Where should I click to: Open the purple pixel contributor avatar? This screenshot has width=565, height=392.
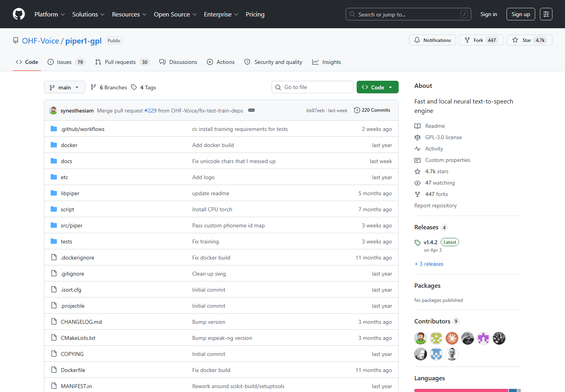coord(483,338)
